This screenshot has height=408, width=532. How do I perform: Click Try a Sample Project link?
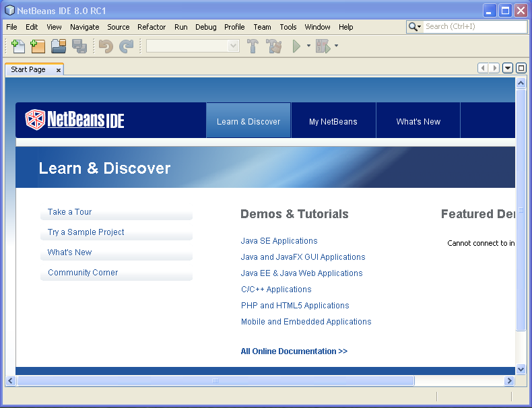86,232
